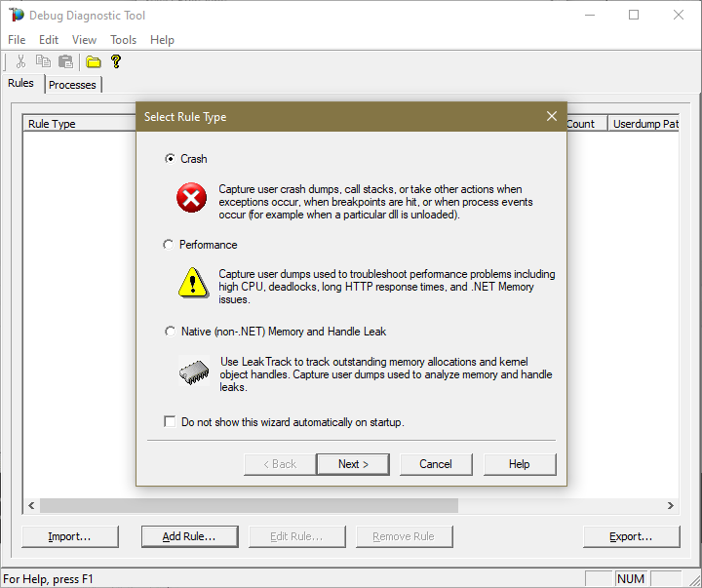Screen dimensions: 702x588
Task: Click the horizontal scrollbar thumb
Action: click(x=249, y=505)
